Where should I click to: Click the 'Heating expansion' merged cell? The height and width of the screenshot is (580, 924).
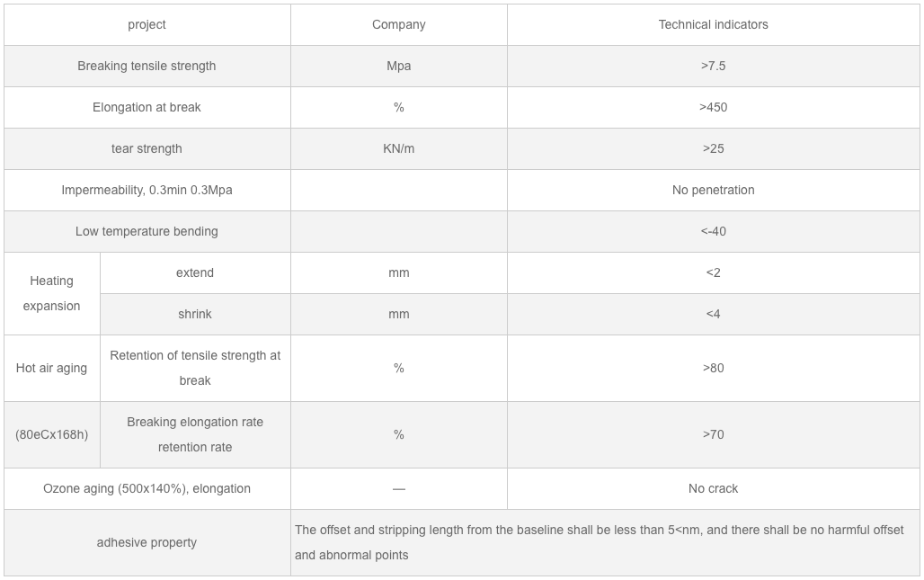[51, 293]
